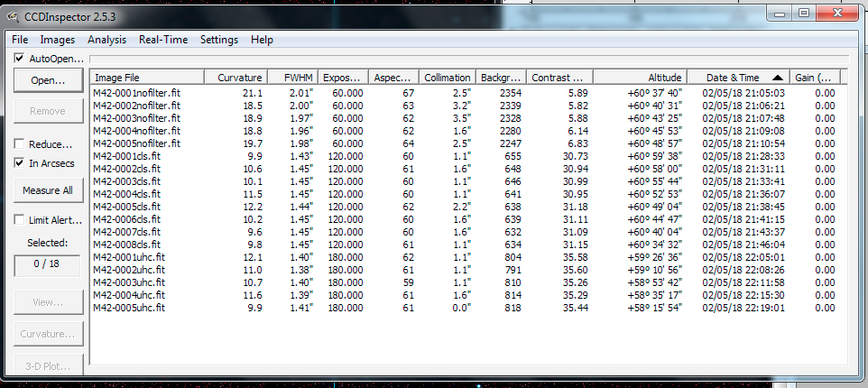Uncheck the In Arcsecs checkbox
Screen dimensions: 868x388
20,163
